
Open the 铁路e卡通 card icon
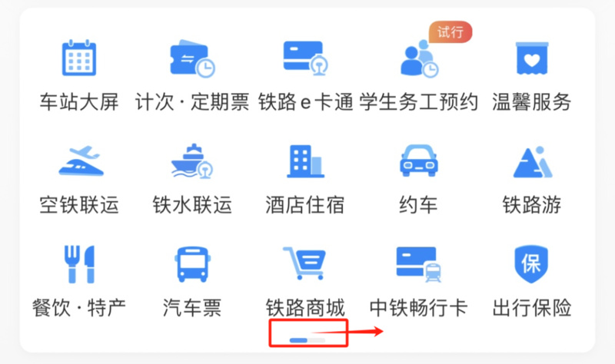click(305, 58)
